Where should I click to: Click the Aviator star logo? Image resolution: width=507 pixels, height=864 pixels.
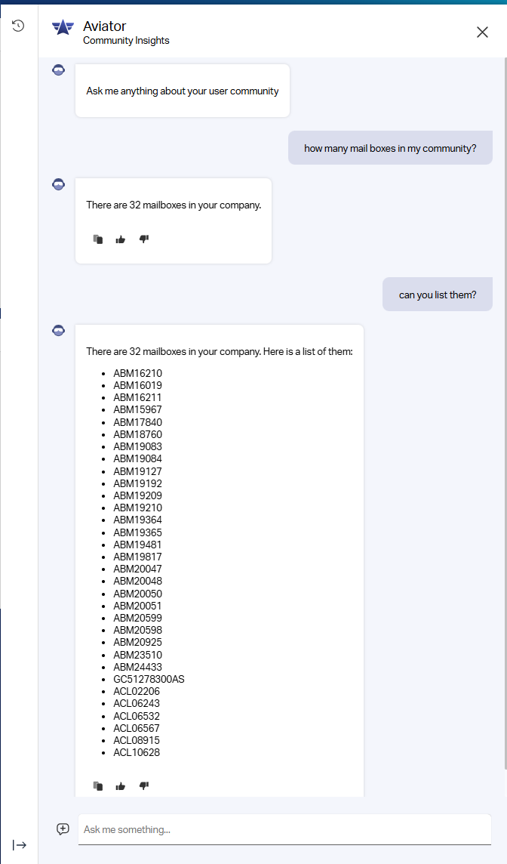[x=63, y=28]
